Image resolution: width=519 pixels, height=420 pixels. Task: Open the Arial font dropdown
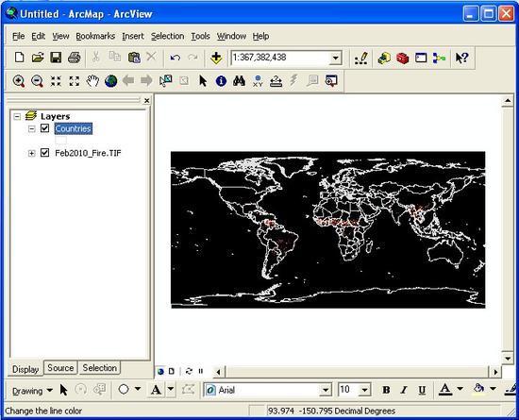[326, 390]
